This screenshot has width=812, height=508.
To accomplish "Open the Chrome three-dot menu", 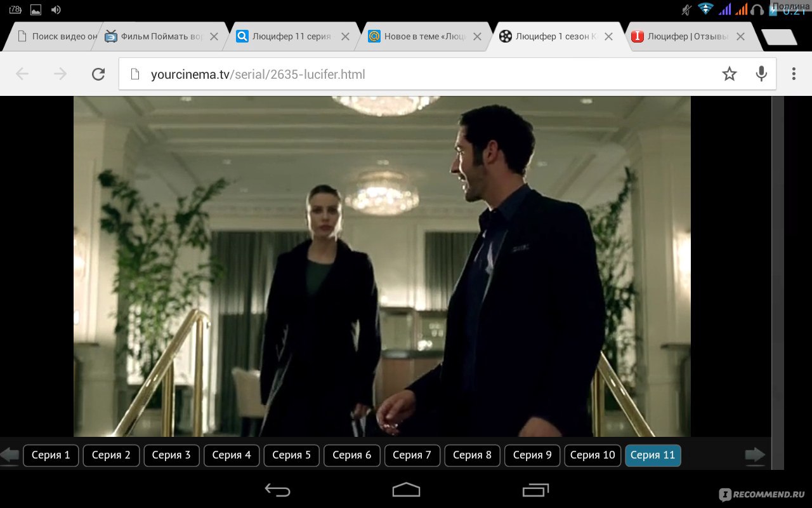I will point(794,74).
